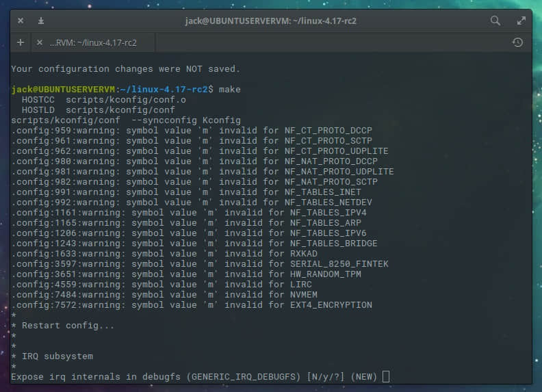Open the tab history clock icon
Screen dimensions: 542x392
coord(517,42)
